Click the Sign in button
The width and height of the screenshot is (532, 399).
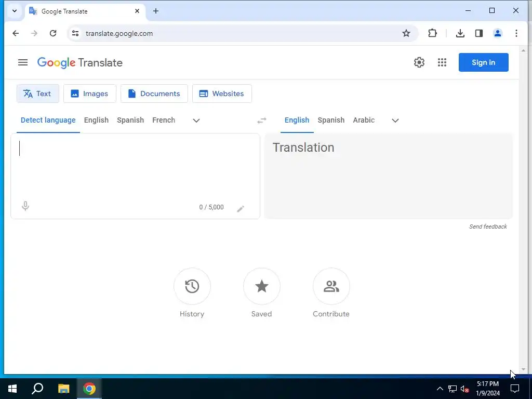click(484, 62)
